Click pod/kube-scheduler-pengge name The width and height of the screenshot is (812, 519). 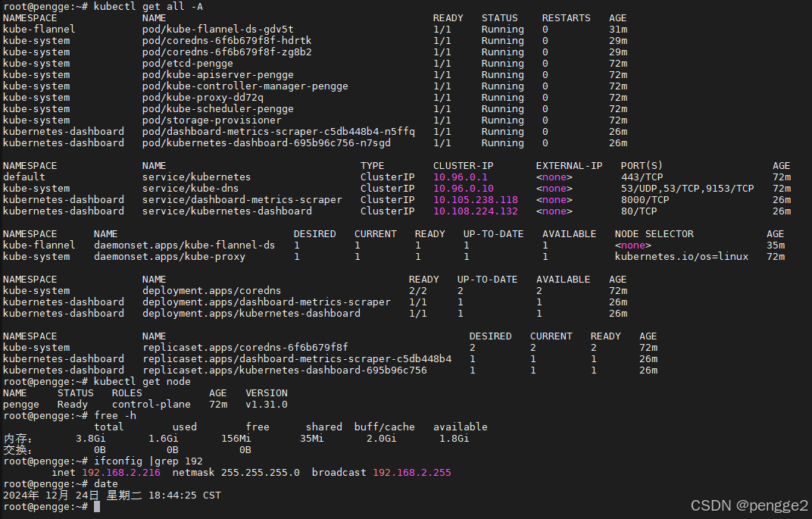[x=218, y=109]
